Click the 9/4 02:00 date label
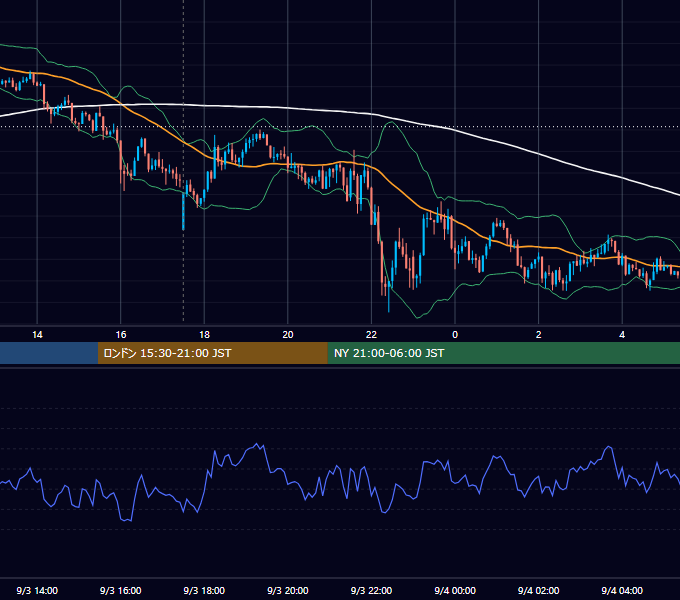 point(539,590)
